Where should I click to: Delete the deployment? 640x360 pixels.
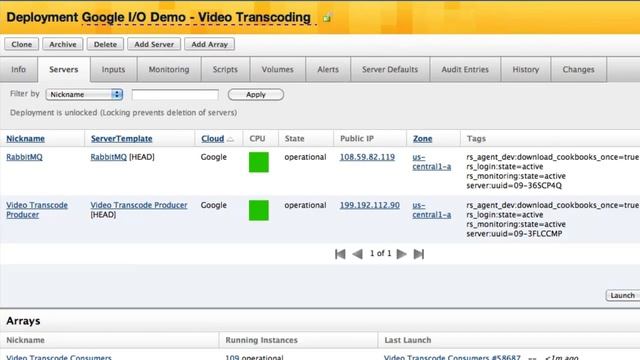pos(105,44)
